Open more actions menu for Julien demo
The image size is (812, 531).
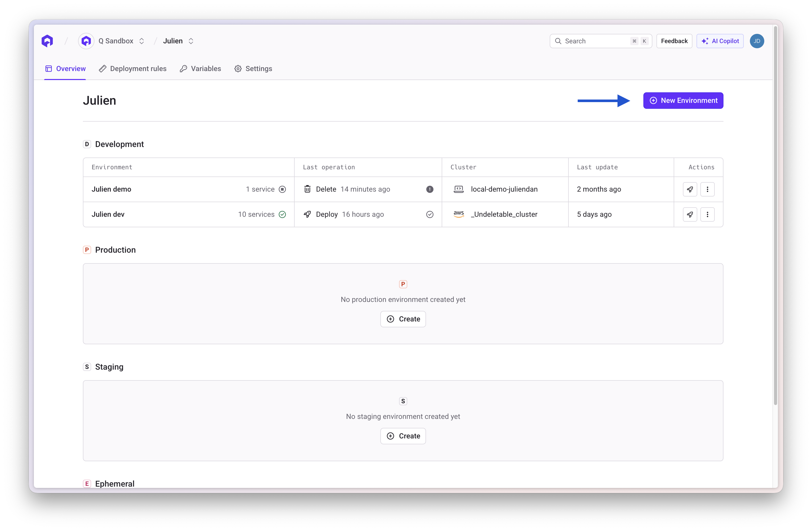tap(707, 189)
